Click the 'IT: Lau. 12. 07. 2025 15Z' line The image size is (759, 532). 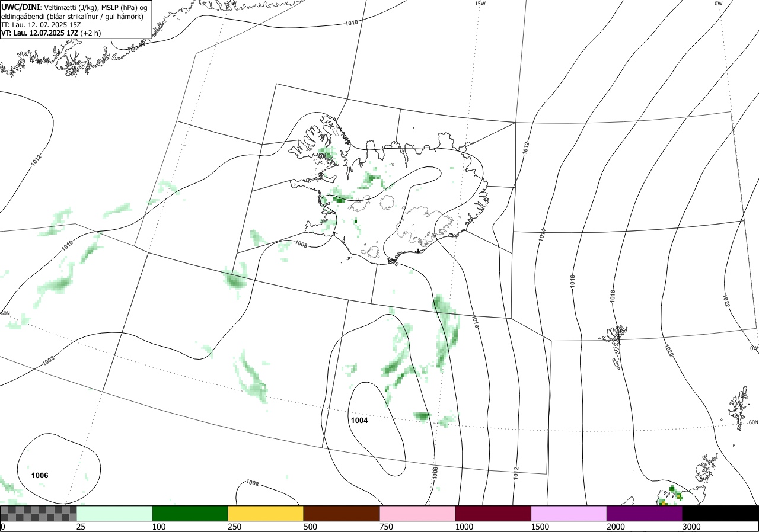(x=41, y=25)
